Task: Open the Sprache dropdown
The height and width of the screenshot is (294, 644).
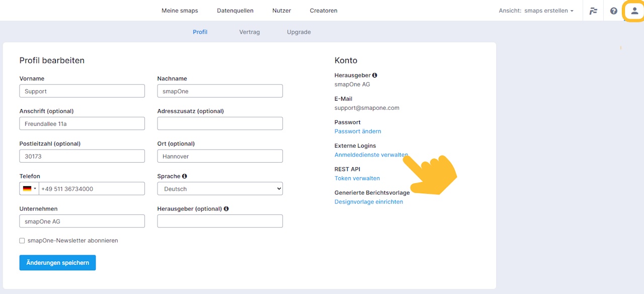Action: (x=220, y=189)
